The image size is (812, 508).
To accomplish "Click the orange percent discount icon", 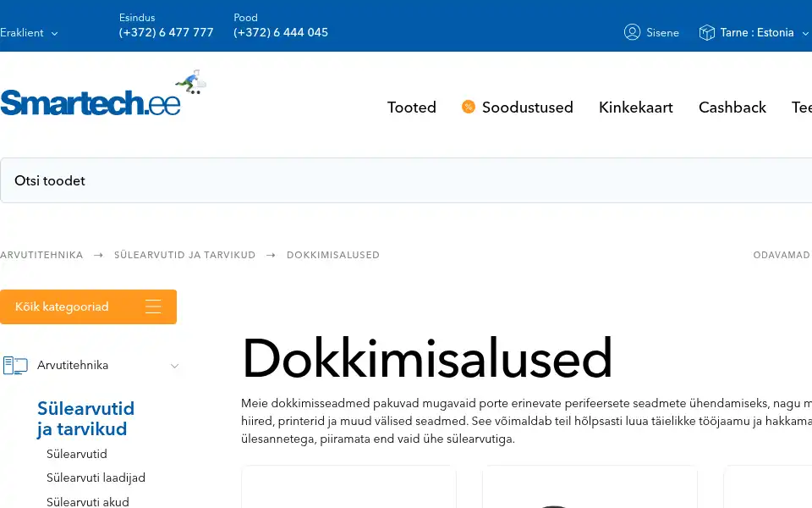I will pyautogui.click(x=468, y=107).
